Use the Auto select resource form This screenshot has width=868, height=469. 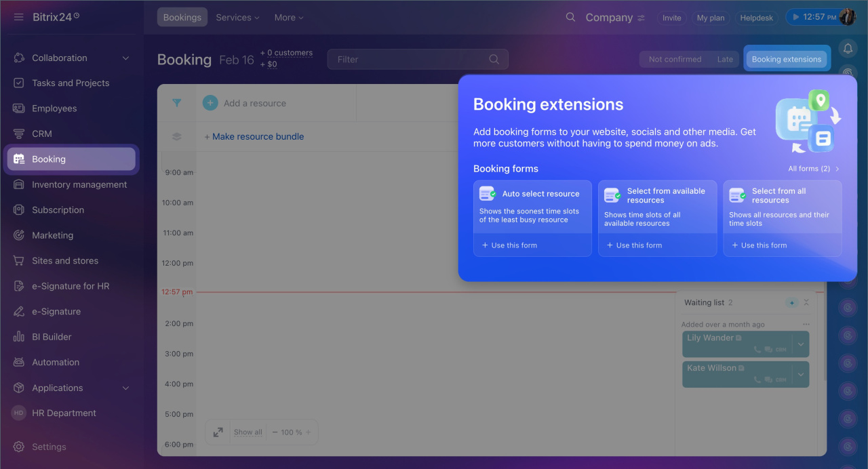[509, 245]
